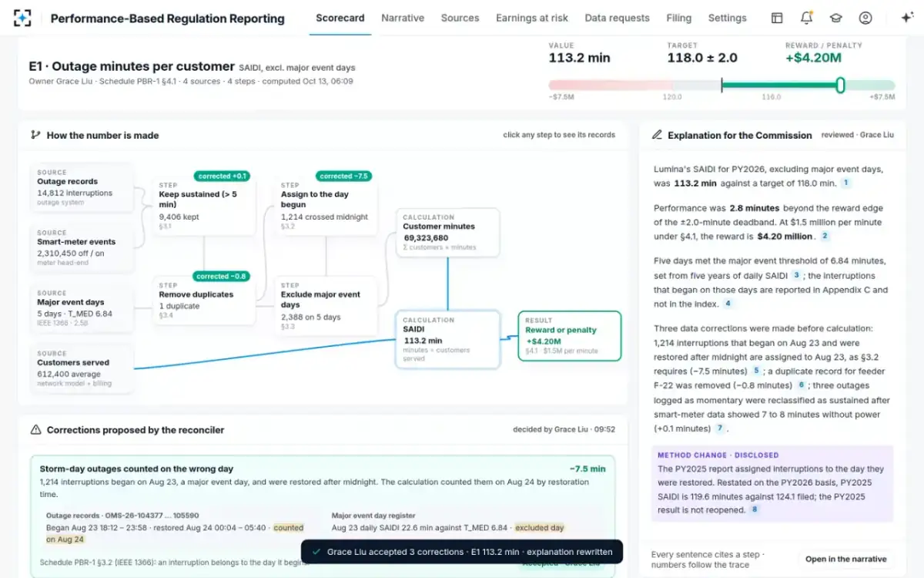Click the click any step to see its records hint

pos(559,135)
